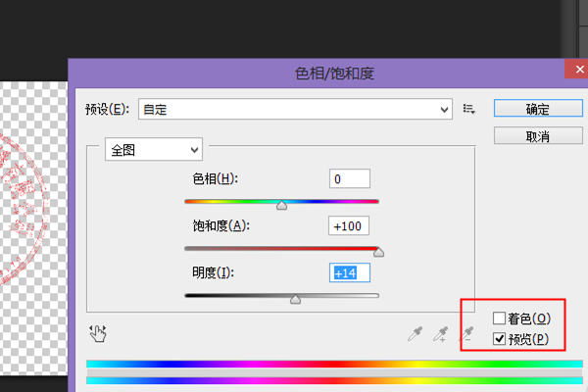Uncheck the 预览 preview checkbox
588x392 pixels.
pos(499,339)
